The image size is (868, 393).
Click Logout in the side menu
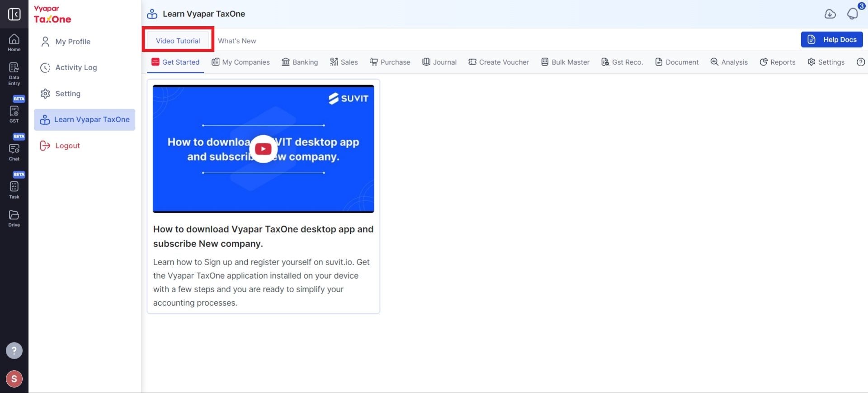(84, 146)
